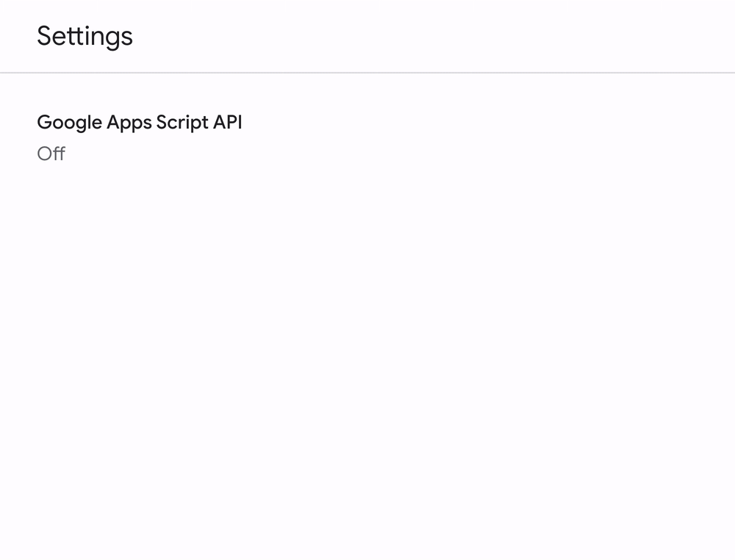
Task: Select the Settings header label
Action: [x=85, y=36]
